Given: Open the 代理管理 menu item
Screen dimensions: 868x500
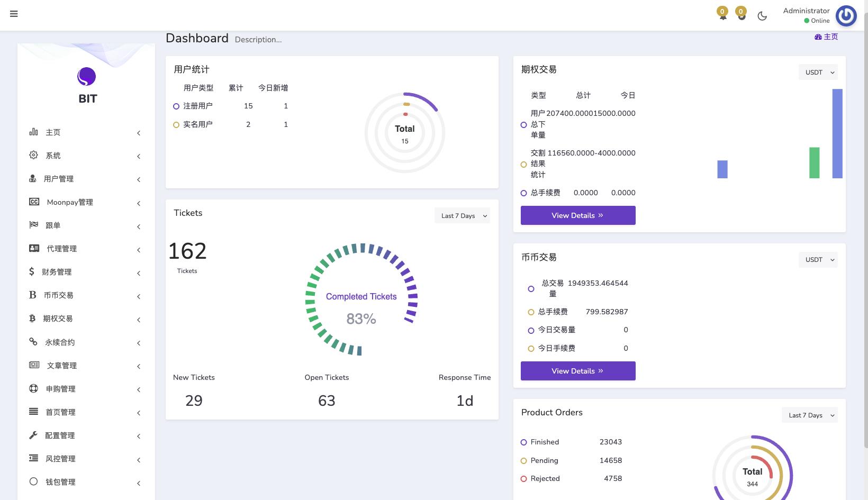Looking at the screenshot, I should pyautogui.click(x=61, y=249).
